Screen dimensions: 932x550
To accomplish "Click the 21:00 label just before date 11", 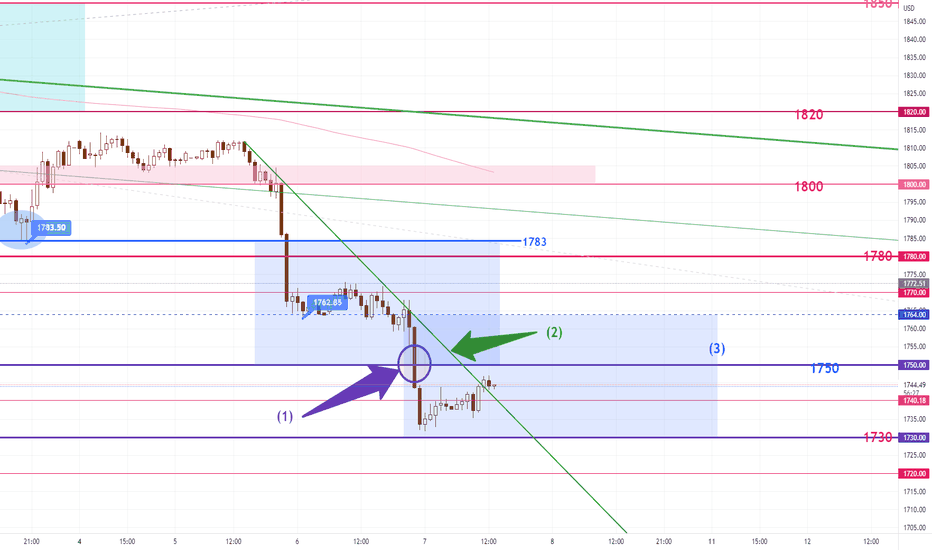I will 664,542.
